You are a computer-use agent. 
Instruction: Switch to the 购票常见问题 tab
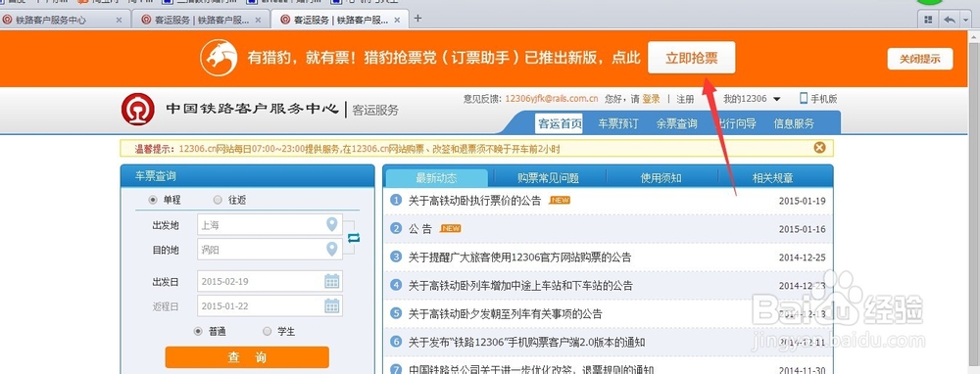[x=548, y=178]
